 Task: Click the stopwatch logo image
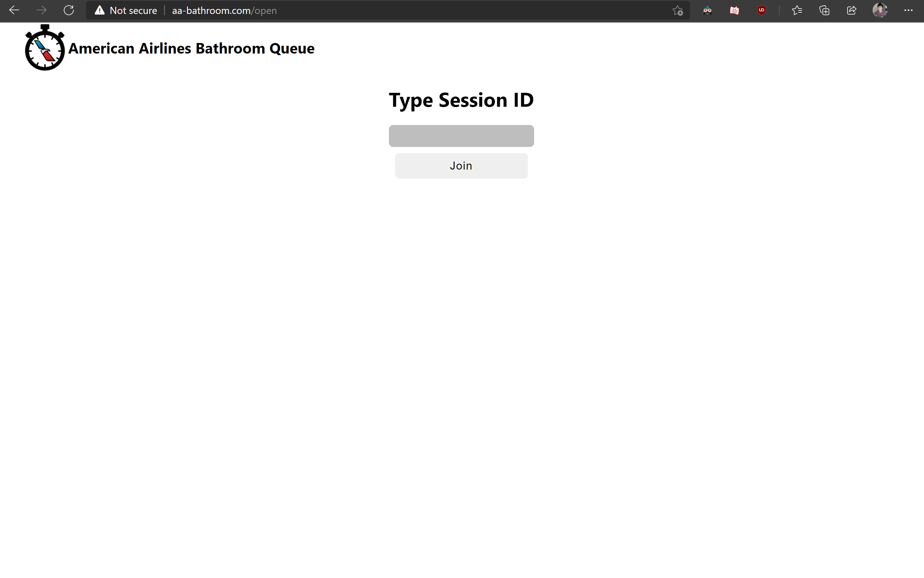tap(45, 48)
